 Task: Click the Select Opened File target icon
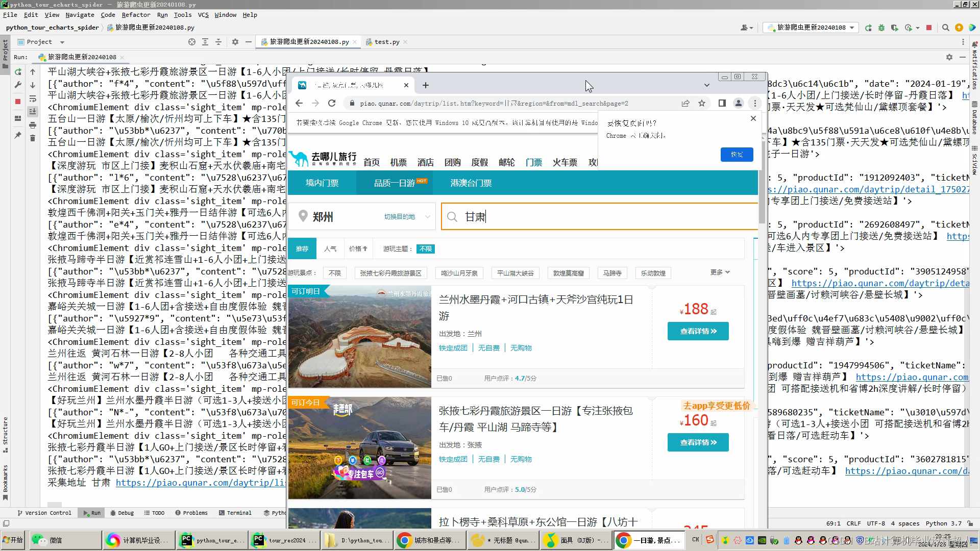(192, 42)
